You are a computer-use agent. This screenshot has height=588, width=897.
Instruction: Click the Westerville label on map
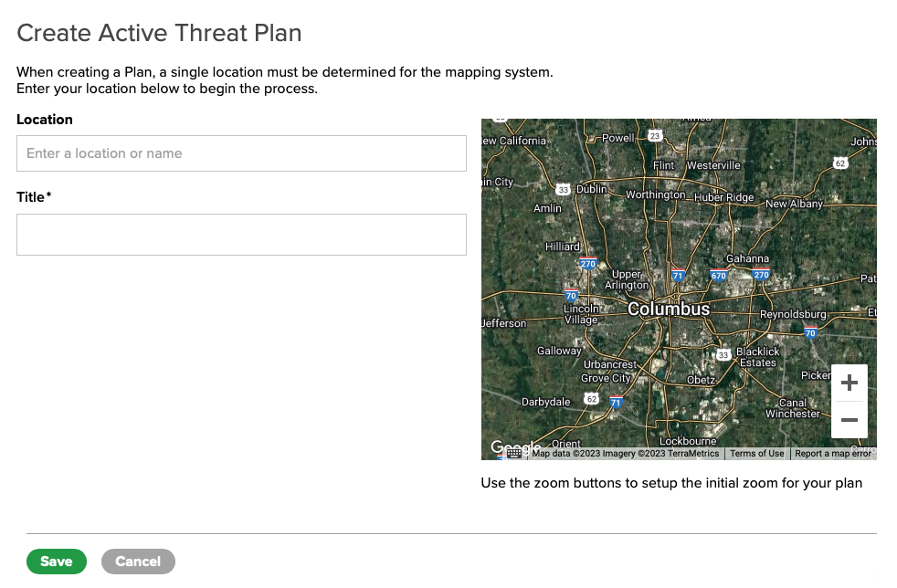click(713, 165)
